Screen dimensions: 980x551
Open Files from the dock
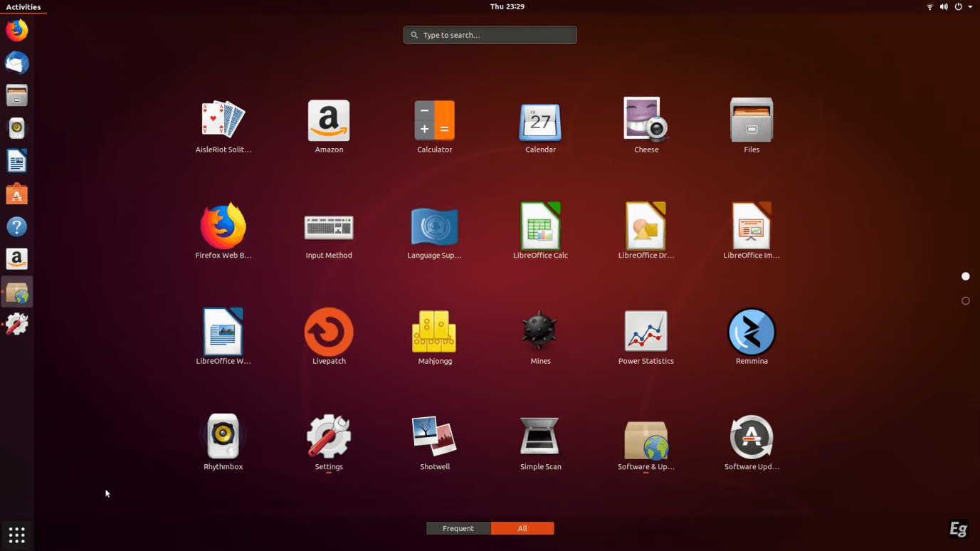(17, 95)
